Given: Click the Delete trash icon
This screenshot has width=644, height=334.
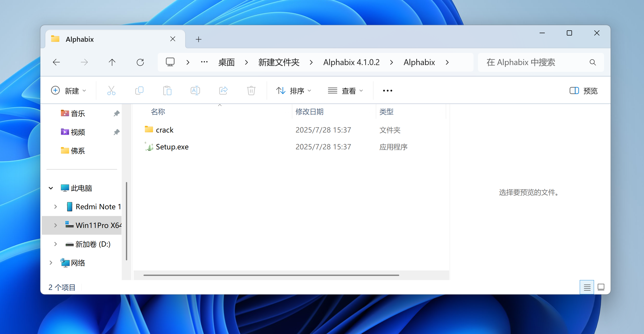Looking at the screenshot, I should click(251, 91).
